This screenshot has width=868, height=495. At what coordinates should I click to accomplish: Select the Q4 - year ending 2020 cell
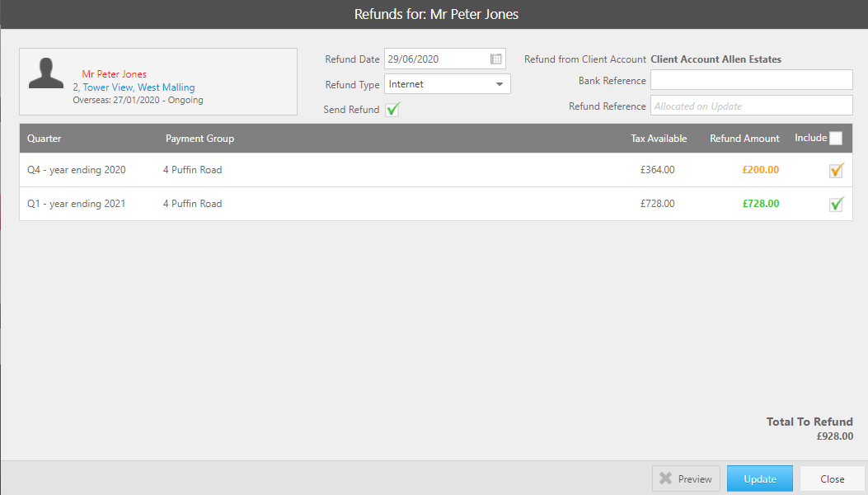tap(77, 170)
